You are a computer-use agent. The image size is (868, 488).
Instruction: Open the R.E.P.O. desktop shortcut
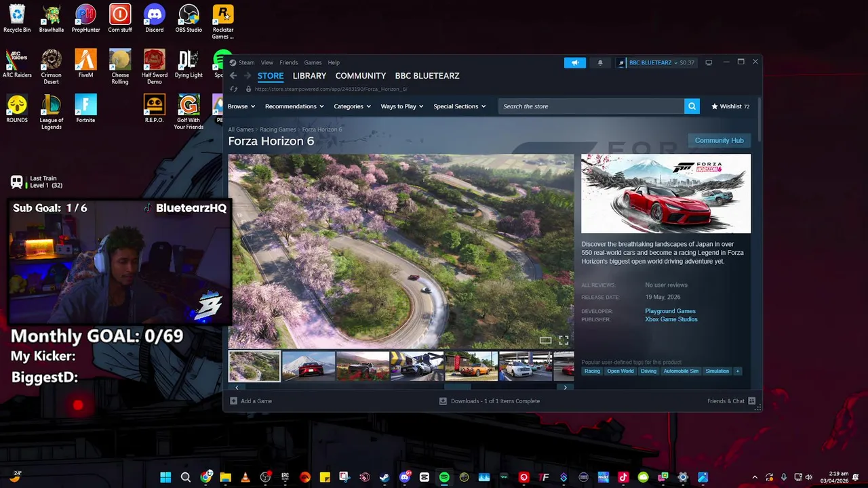[155, 109]
